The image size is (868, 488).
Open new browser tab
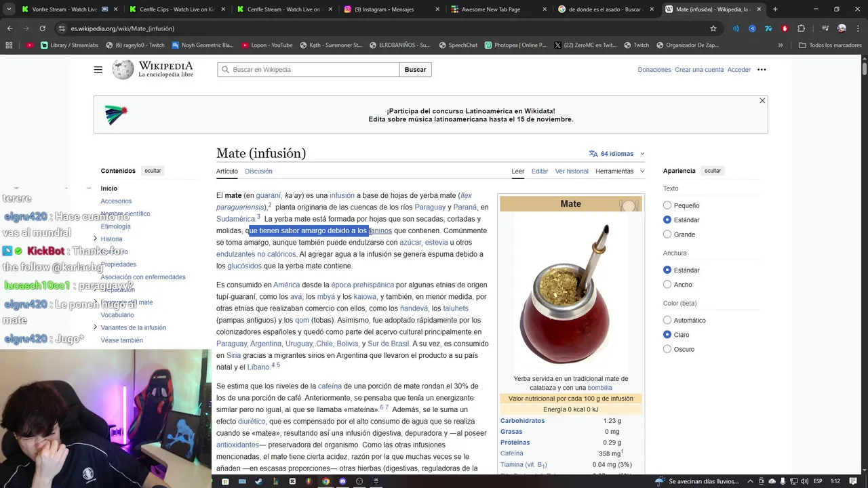tap(775, 9)
